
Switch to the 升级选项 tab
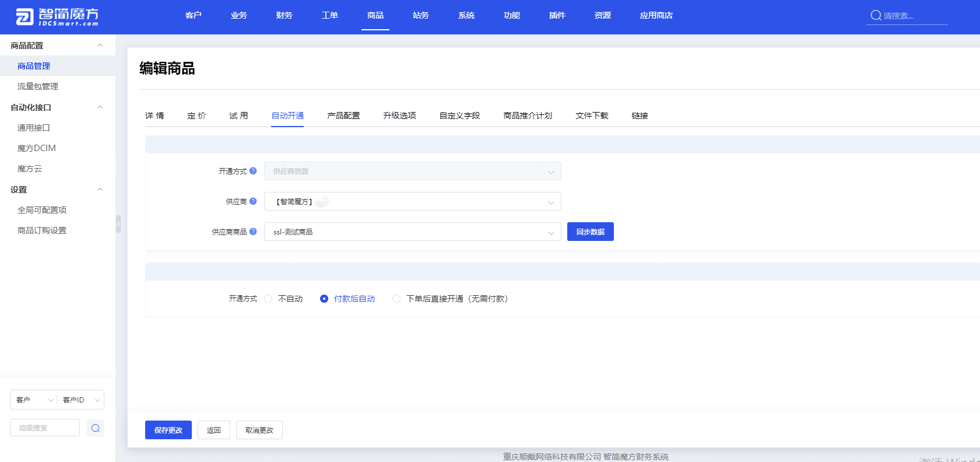coord(399,116)
